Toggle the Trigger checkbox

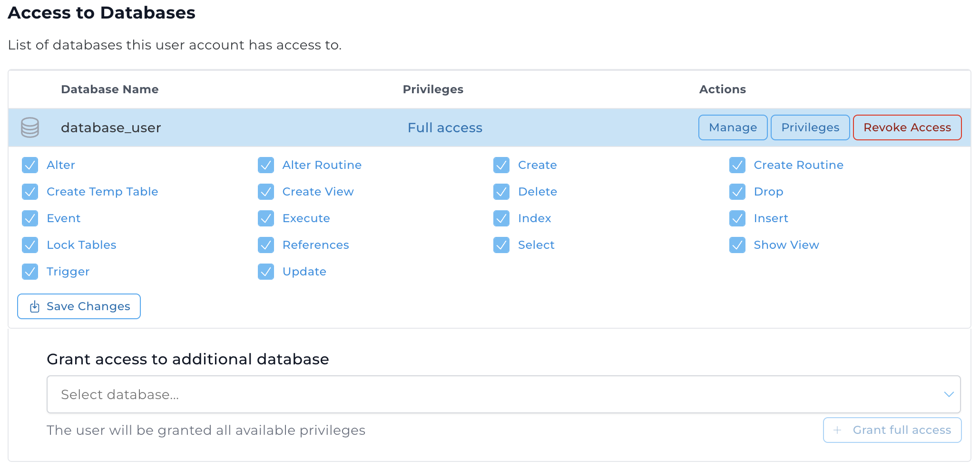coord(30,272)
